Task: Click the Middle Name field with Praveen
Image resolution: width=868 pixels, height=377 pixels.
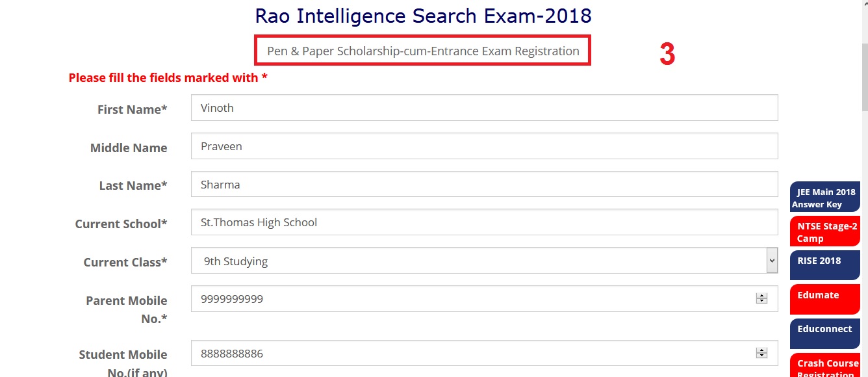Action: pos(484,146)
